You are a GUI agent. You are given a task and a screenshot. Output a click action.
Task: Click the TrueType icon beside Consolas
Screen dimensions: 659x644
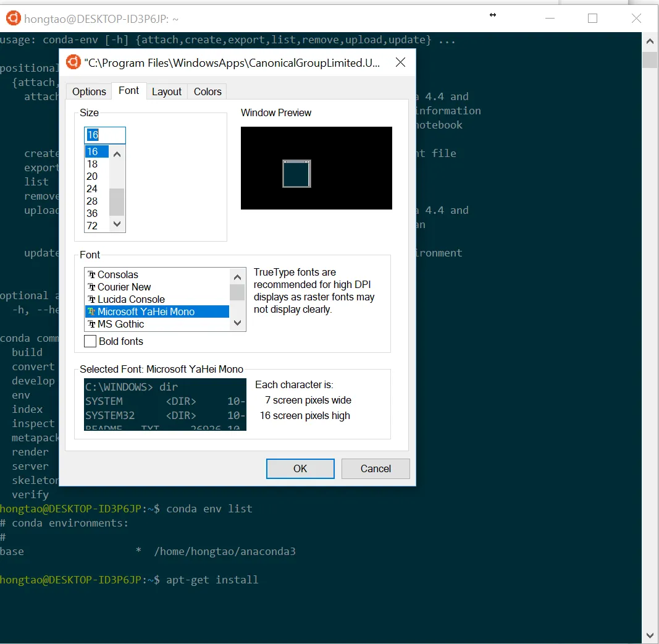coord(92,275)
